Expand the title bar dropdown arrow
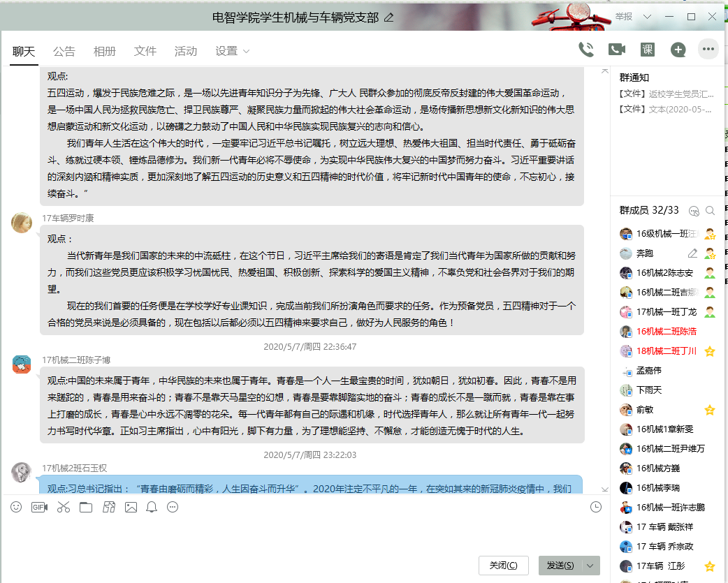 tap(647, 16)
